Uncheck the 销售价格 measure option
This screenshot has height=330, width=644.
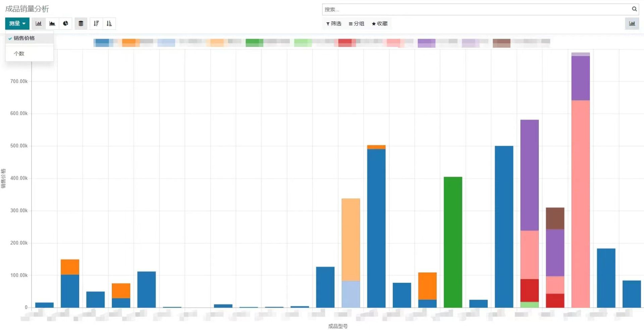(24, 38)
